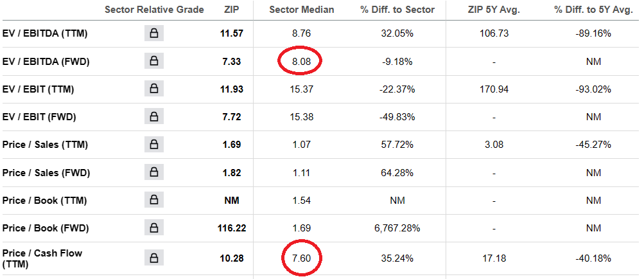Click the Sector Median column header
The height and width of the screenshot is (279, 644).
coord(302,10)
